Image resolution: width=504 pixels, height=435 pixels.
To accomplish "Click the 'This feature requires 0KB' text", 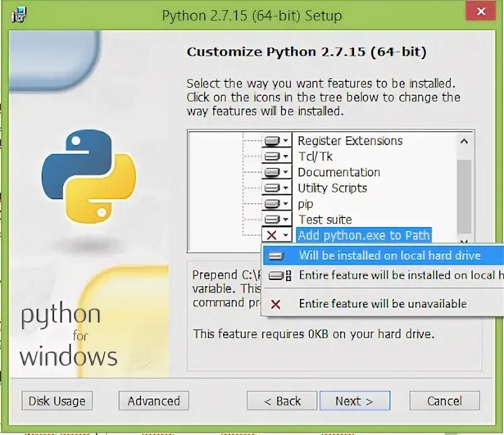I will click(313, 334).
